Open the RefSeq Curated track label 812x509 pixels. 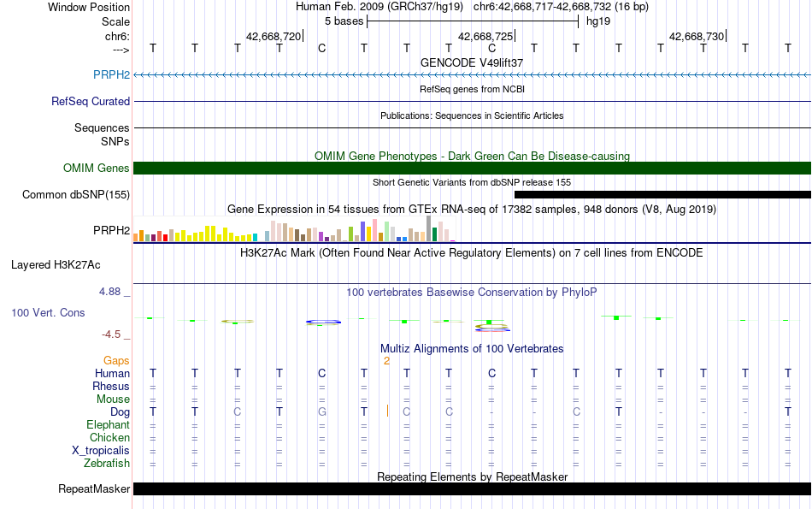coord(91,101)
